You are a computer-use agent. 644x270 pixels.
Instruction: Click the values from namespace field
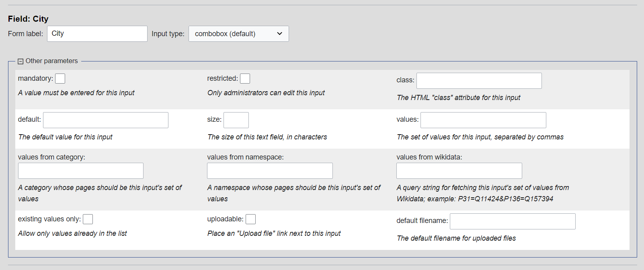pos(270,171)
